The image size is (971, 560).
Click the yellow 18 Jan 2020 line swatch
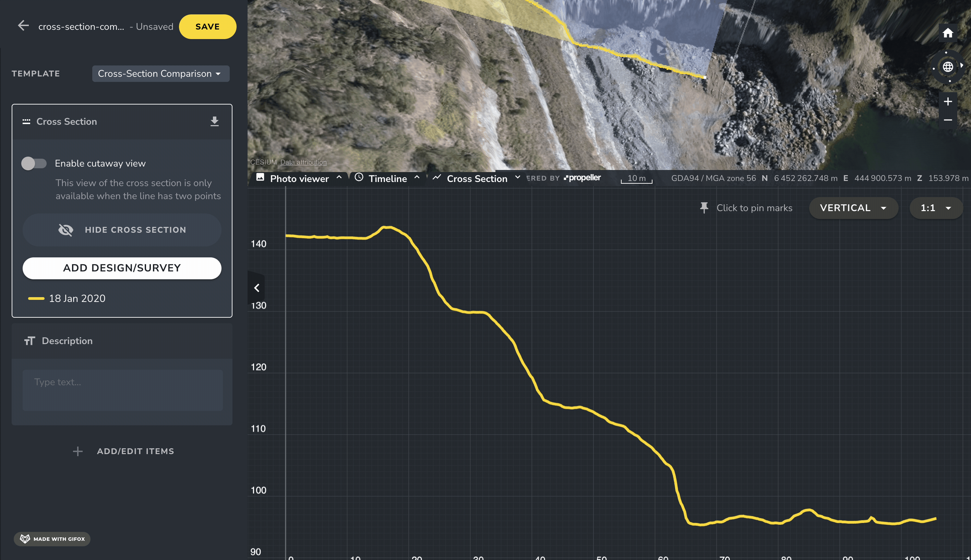click(36, 299)
